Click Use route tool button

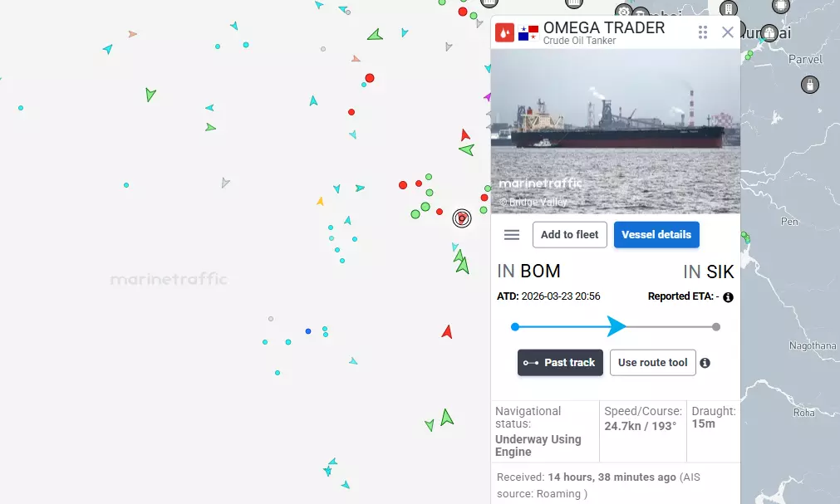652,363
